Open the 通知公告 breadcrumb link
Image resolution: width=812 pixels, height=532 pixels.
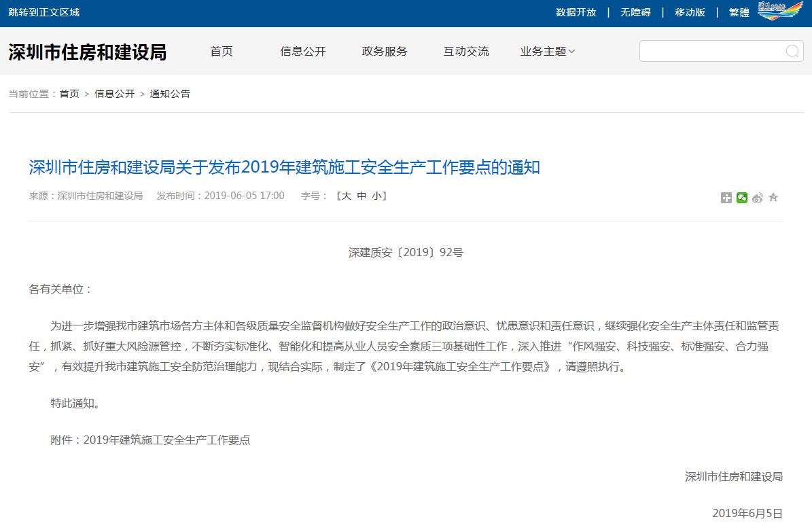coord(170,93)
